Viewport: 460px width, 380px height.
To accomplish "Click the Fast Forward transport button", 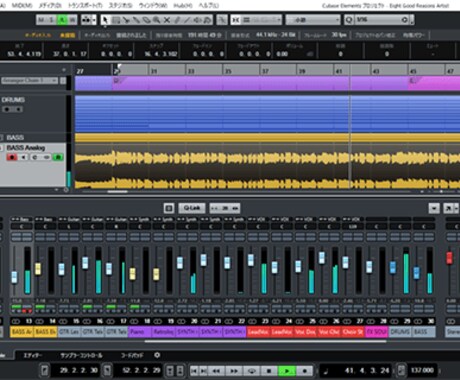I will 234,371.
